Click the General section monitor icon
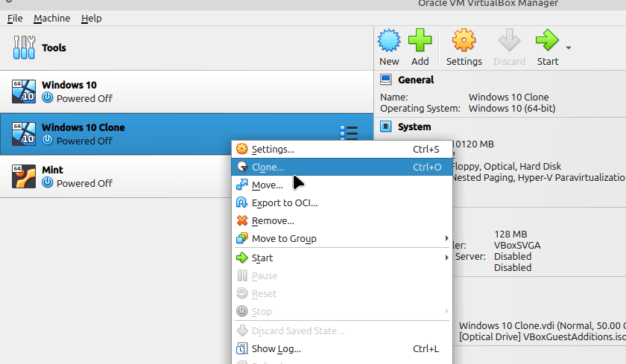 point(386,80)
